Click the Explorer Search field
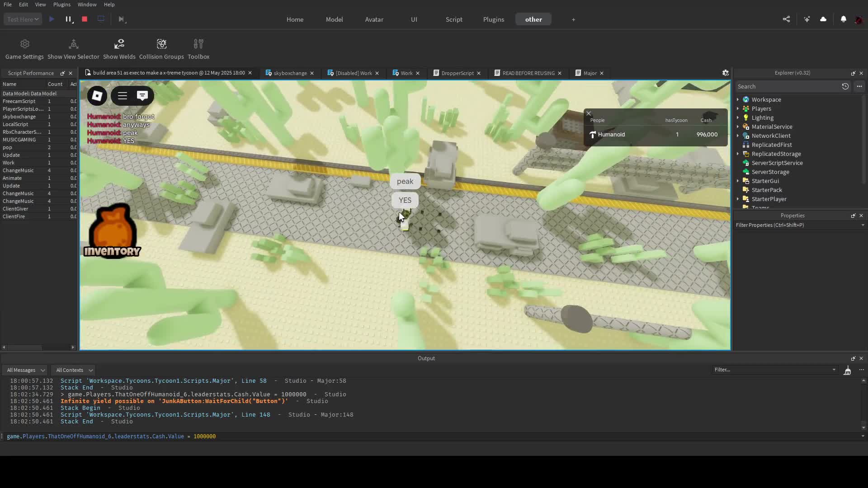Image resolution: width=868 pixels, height=488 pixels. click(787, 86)
